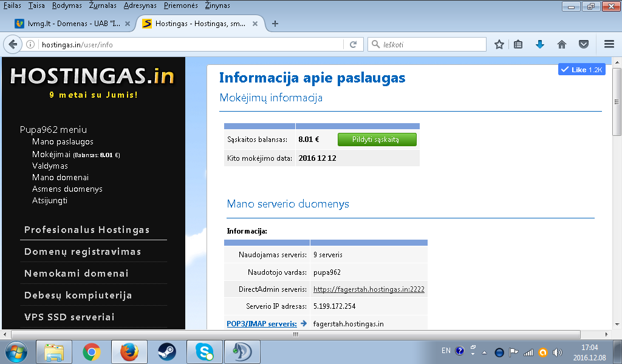Open the Žurnalas menu

pyautogui.click(x=103, y=5)
